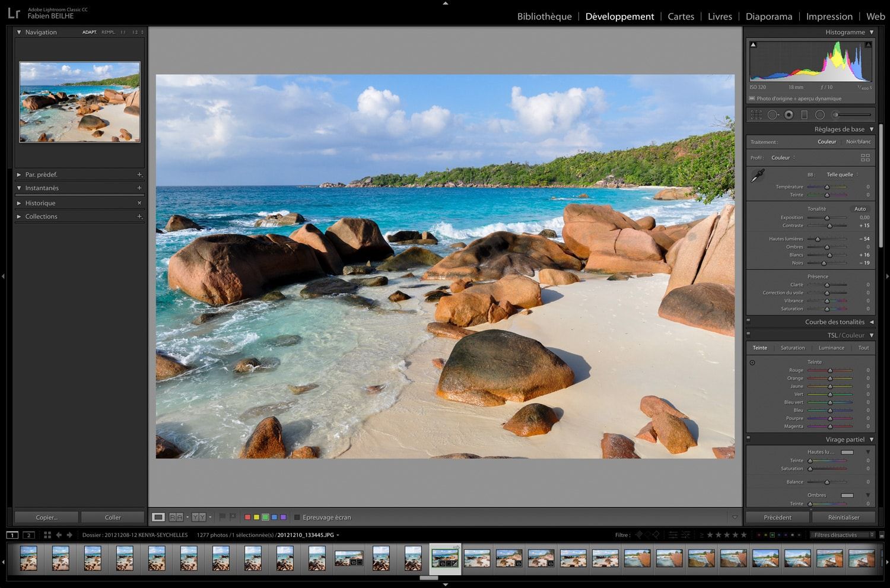Open the profile browser grid icon
Screen dimensions: 890x588
click(x=865, y=157)
